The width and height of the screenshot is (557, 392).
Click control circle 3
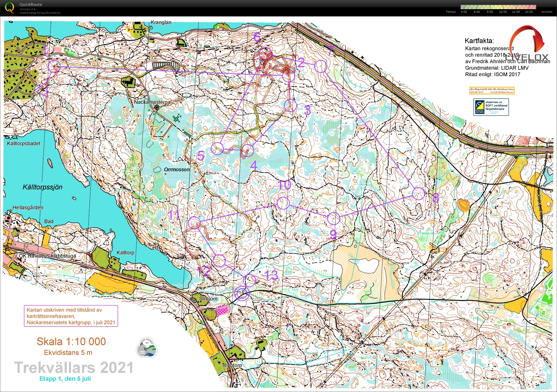[290, 105]
